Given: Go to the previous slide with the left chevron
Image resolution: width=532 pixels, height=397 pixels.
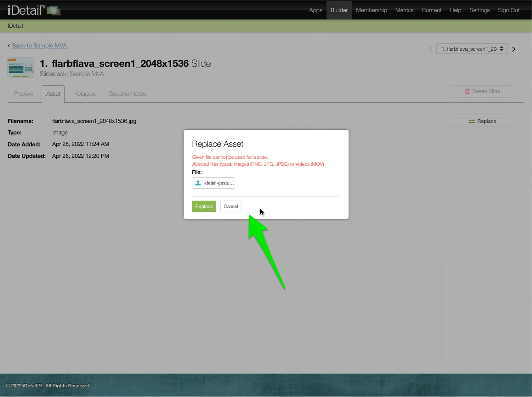Looking at the screenshot, I should pyautogui.click(x=431, y=49).
